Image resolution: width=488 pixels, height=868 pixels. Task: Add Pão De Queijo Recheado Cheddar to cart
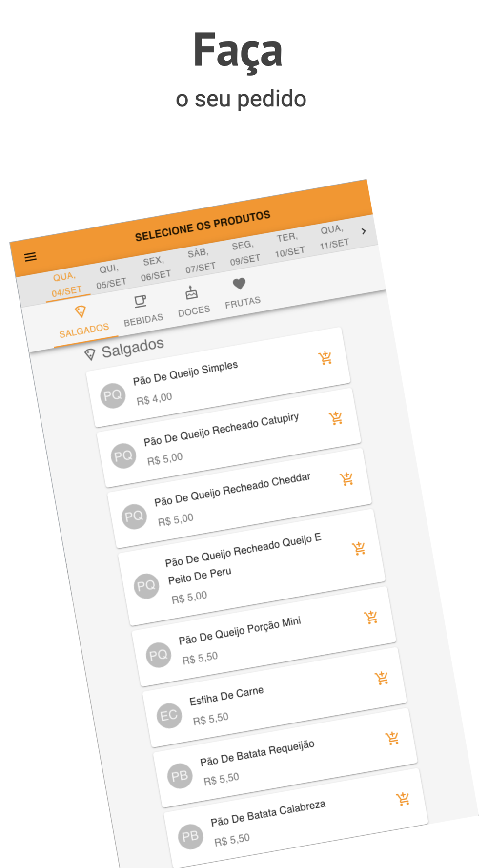346,478
